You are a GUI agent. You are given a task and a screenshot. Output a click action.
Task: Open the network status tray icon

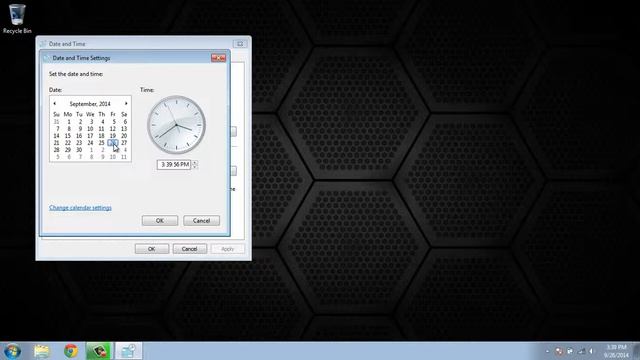[x=581, y=351]
